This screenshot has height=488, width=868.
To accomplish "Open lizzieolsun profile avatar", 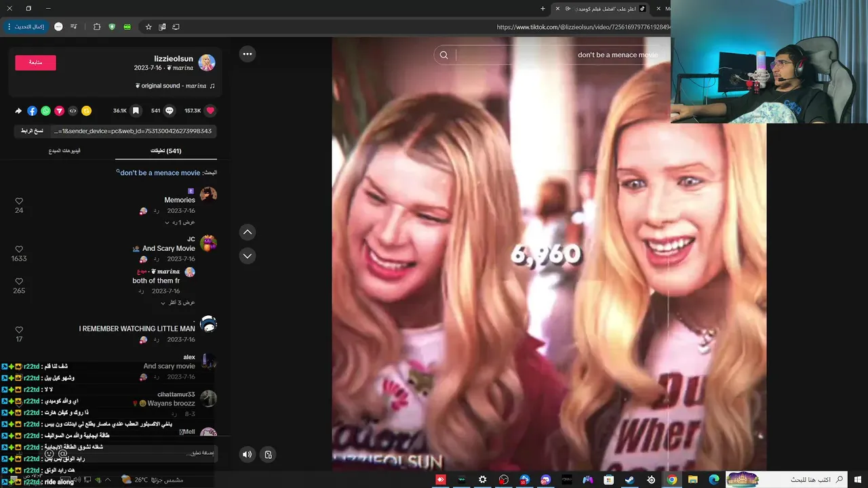I will (x=207, y=62).
